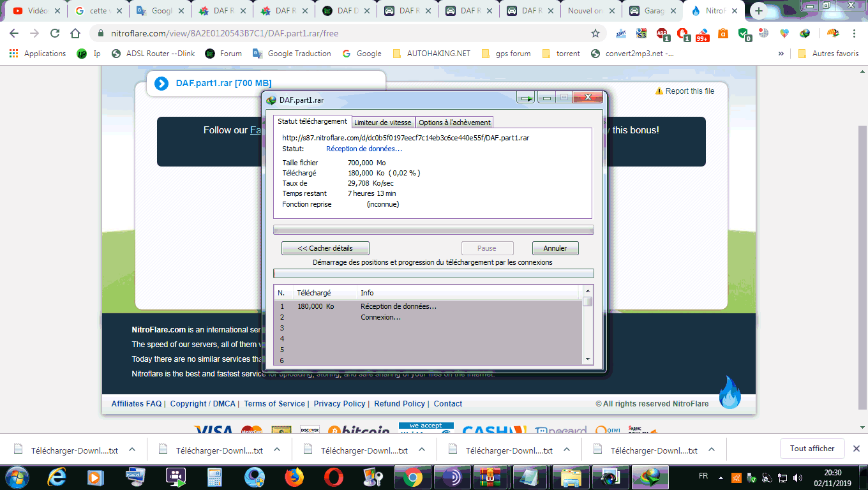Click the greyed Pause button
Image resolution: width=868 pixels, height=490 pixels.
487,248
